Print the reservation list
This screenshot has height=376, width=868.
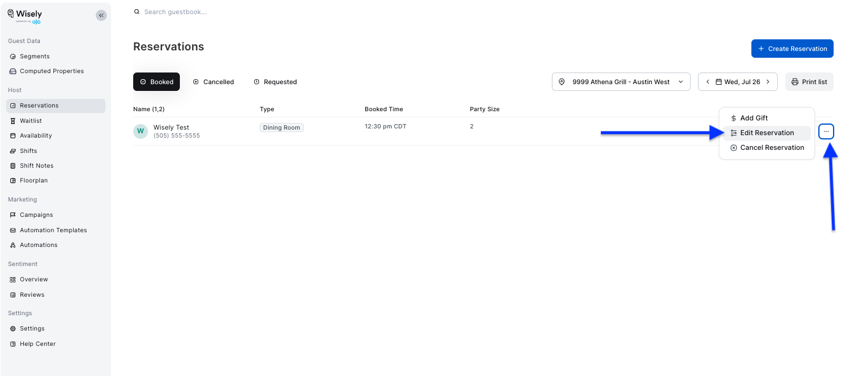(x=809, y=82)
